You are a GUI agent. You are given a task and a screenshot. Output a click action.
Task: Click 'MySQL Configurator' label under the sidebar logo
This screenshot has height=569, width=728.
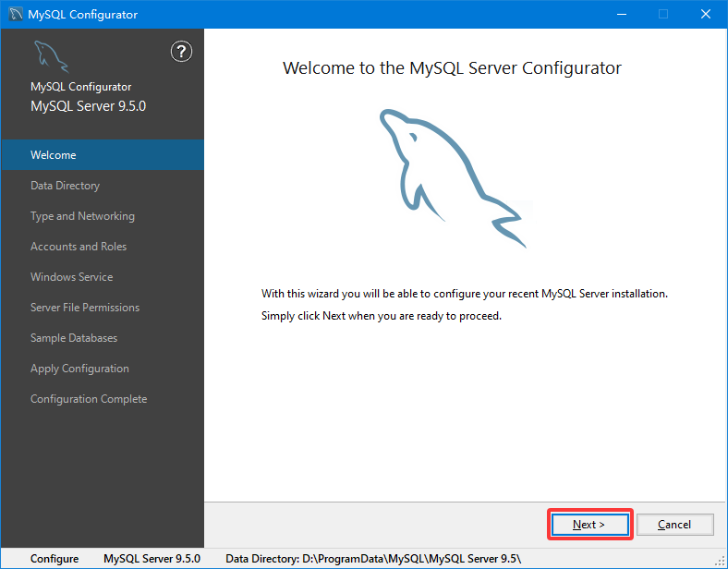point(80,87)
